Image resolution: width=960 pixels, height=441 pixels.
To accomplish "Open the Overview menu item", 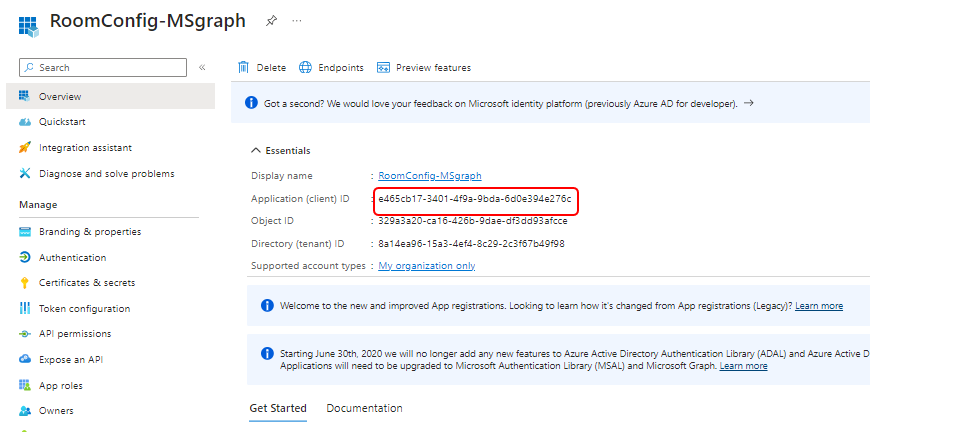I will coord(110,96).
